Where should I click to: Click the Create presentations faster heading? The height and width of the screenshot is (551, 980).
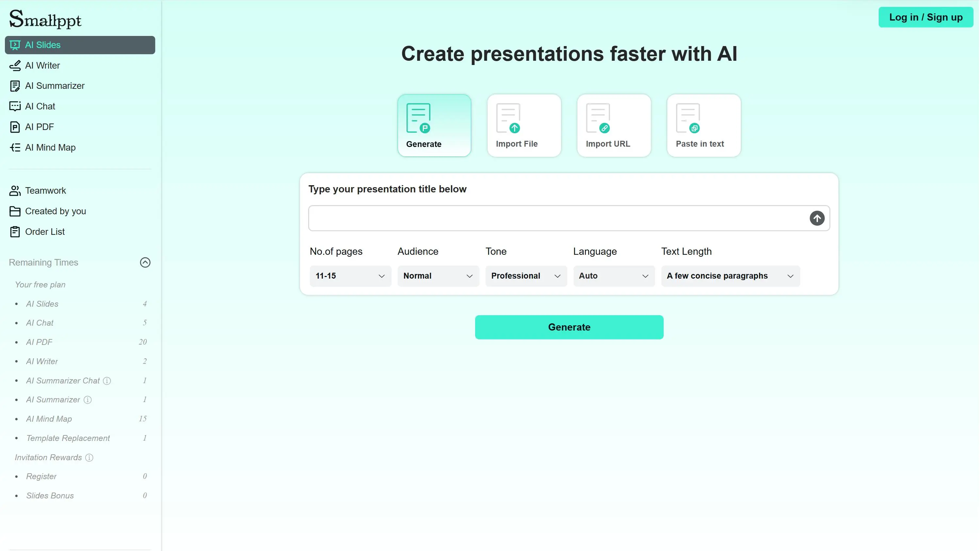tap(569, 54)
